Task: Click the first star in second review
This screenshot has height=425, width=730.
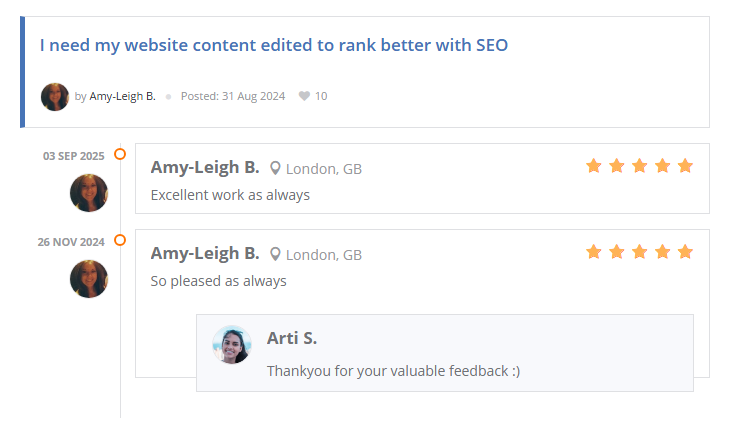Action: click(x=594, y=252)
